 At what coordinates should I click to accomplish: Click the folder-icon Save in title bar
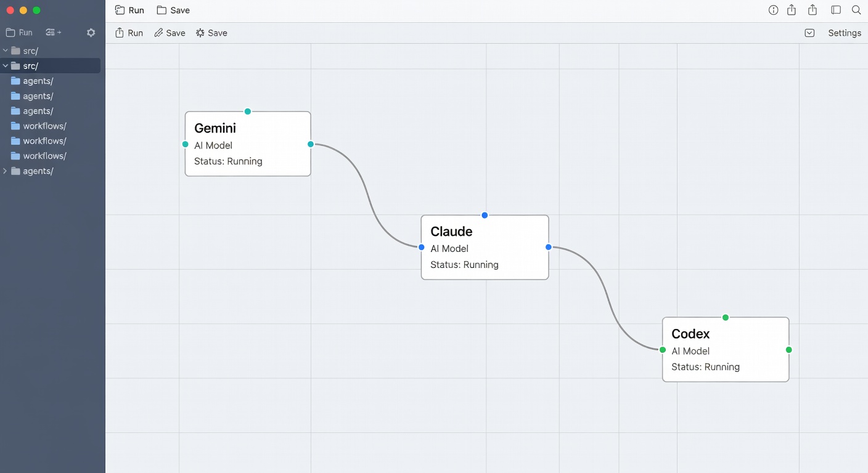pos(173,10)
